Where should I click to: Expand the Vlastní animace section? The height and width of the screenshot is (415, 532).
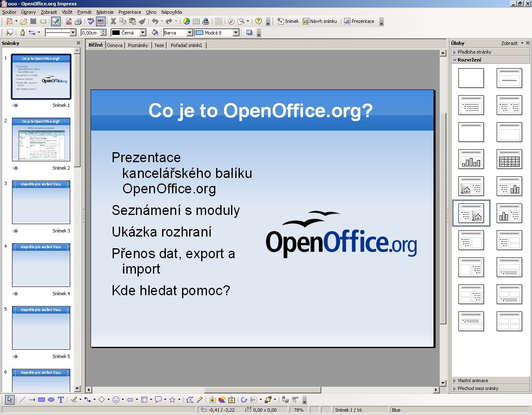point(490,380)
